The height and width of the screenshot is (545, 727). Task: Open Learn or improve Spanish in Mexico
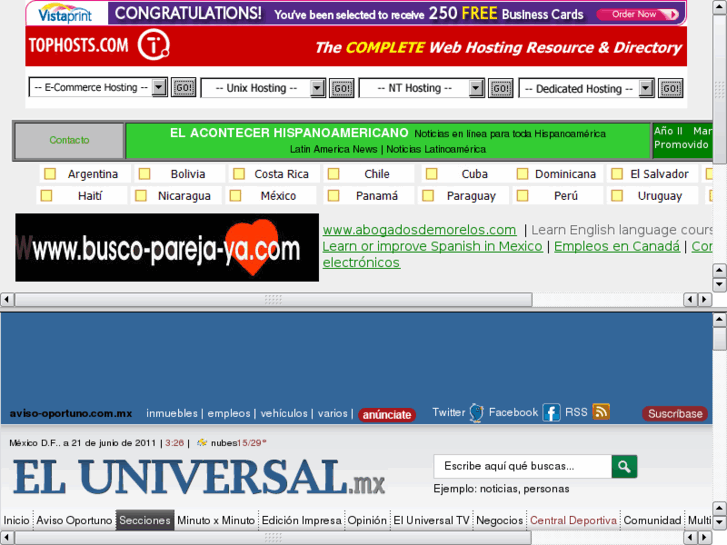[432, 246]
